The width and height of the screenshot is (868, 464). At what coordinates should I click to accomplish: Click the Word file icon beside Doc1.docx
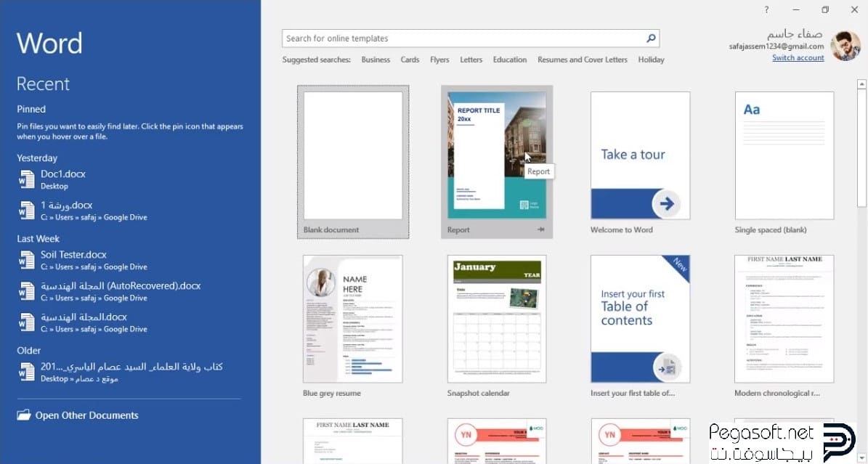[27, 179]
